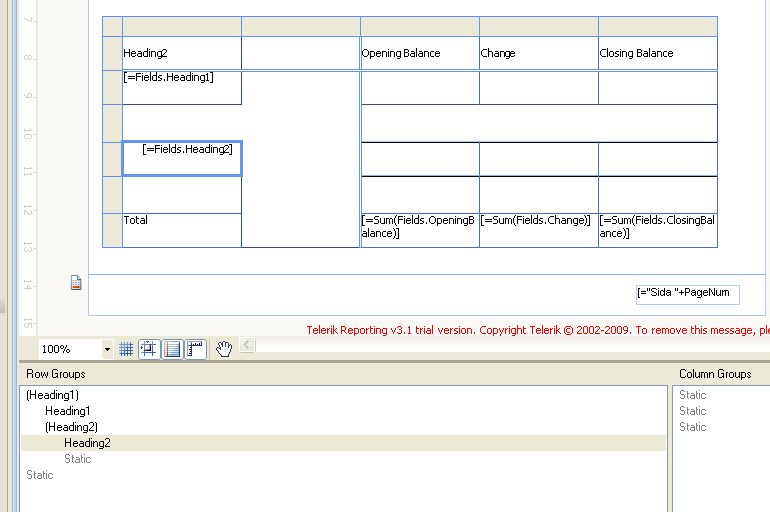Select the hand pan tool
Viewport: 770px width, 512px height.
[x=224, y=348]
